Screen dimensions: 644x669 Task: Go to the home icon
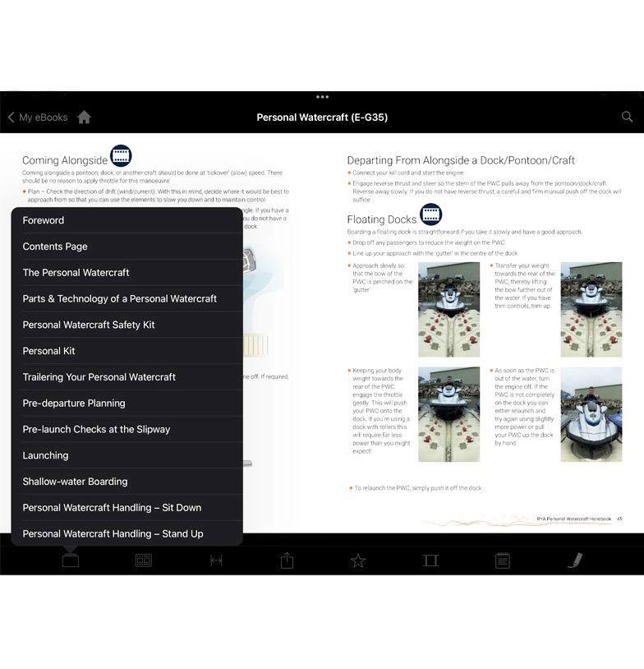point(84,118)
